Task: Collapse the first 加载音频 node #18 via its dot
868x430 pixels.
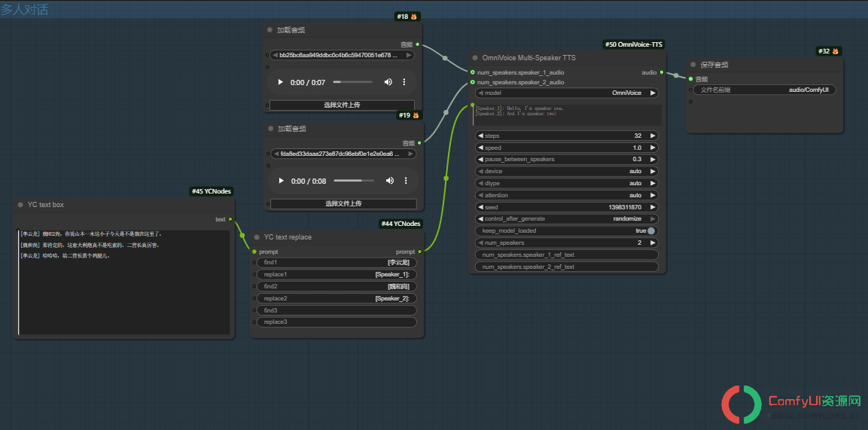Action: (270, 30)
